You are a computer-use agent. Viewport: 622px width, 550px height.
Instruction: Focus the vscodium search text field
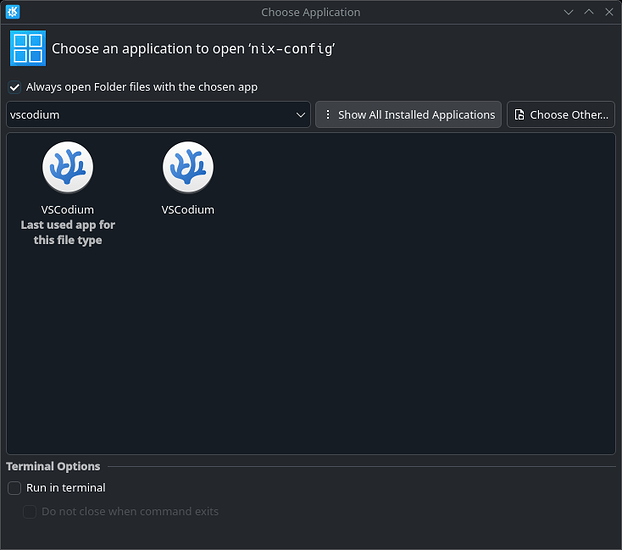(x=150, y=115)
